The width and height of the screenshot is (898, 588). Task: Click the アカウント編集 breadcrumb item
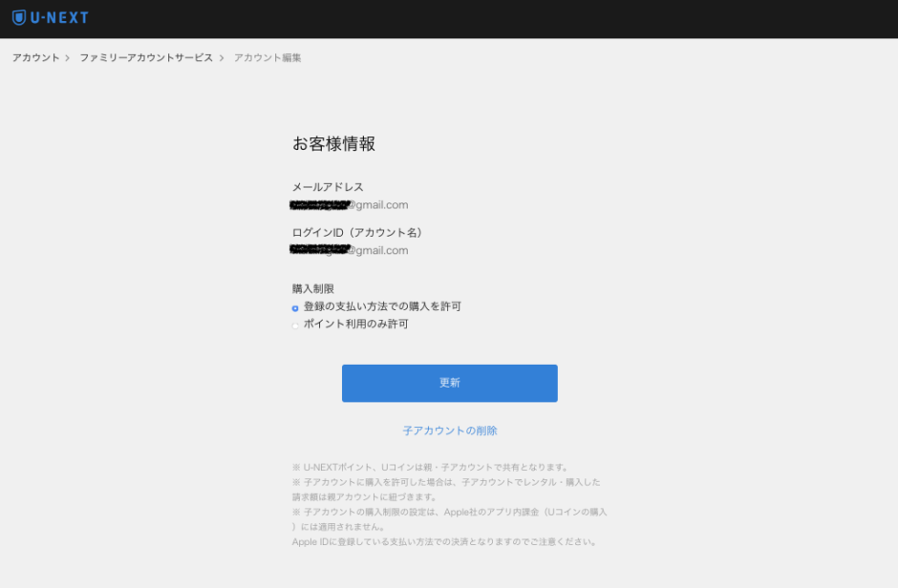pyautogui.click(x=267, y=58)
